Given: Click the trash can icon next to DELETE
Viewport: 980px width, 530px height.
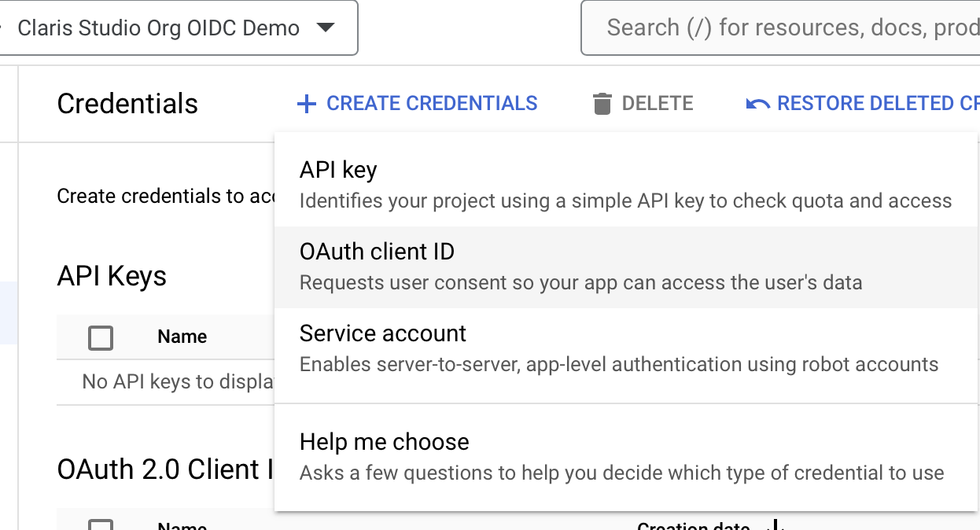Looking at the screenshot, I should pyautogui.click(x=602, y=103).
